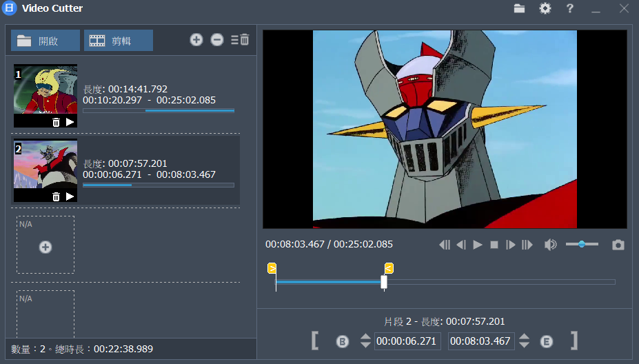Adjust the start time stepper arrows
Screen dimensions: 639x364
coord(365,341)
